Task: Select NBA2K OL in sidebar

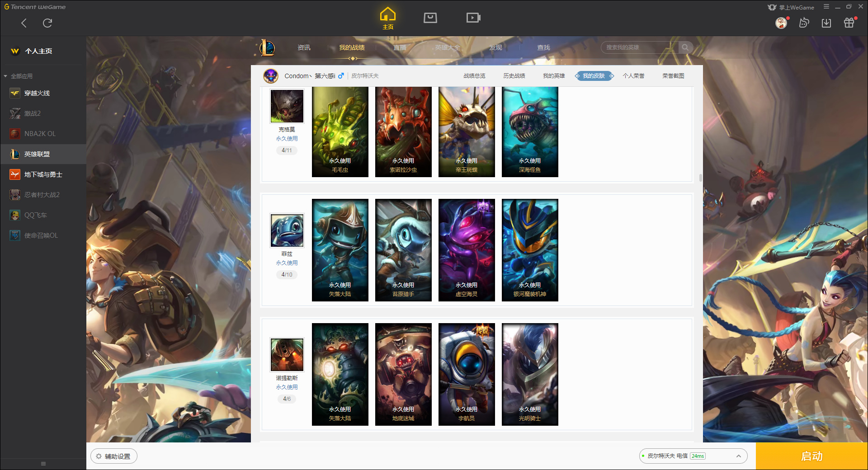Action: click(43, 134)
